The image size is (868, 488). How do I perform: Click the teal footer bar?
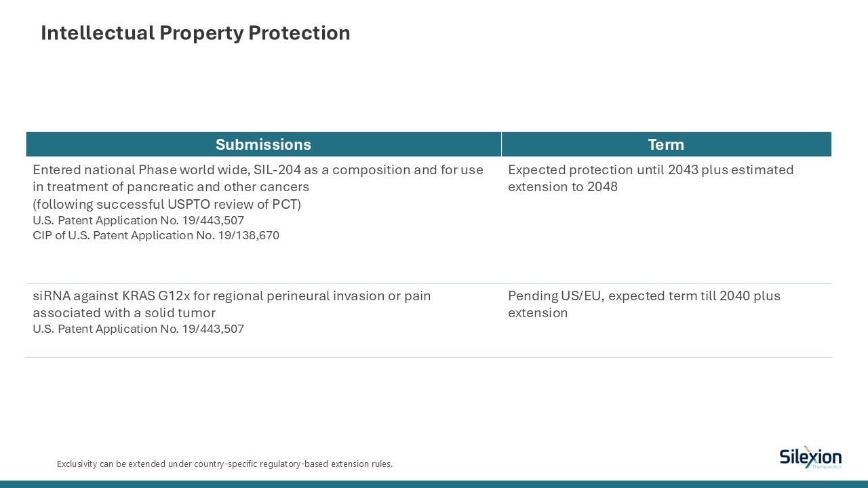[434, 484]
